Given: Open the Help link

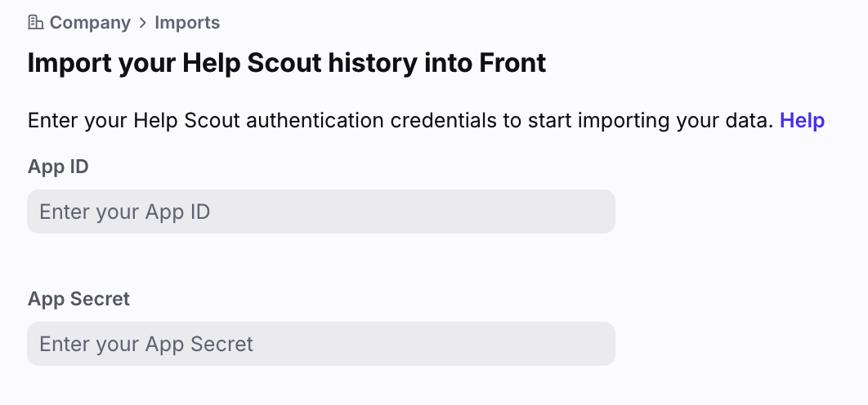Looking at the screenshot, I should click(x=802, y=121).
